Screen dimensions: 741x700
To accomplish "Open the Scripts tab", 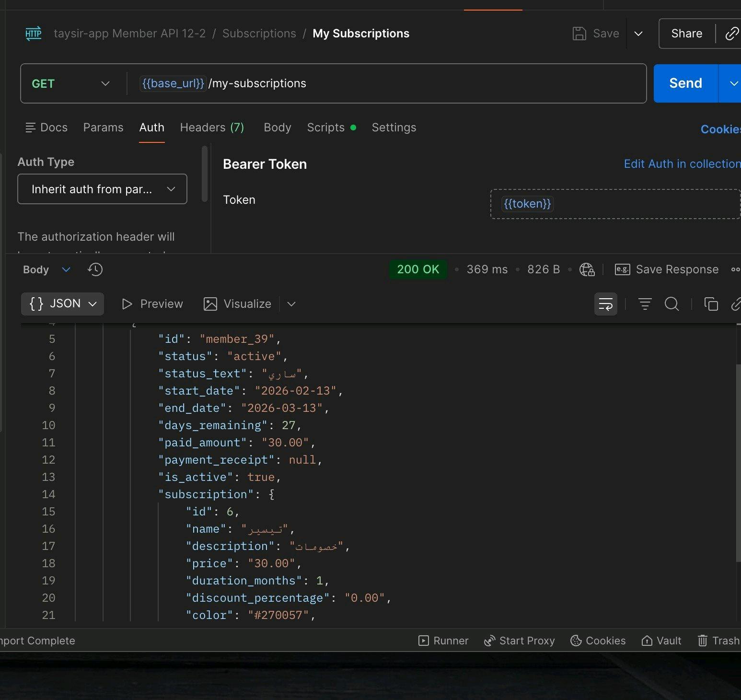I will click(x=326, y=128).
